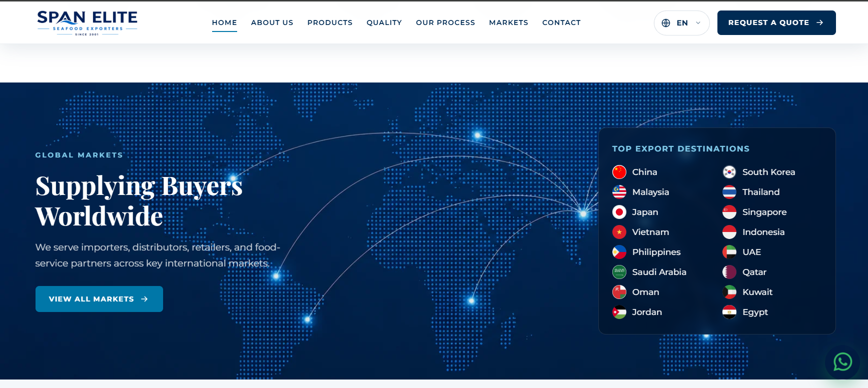
Task: Open the WhatsApp chat icon
Action: pos(842,361)
